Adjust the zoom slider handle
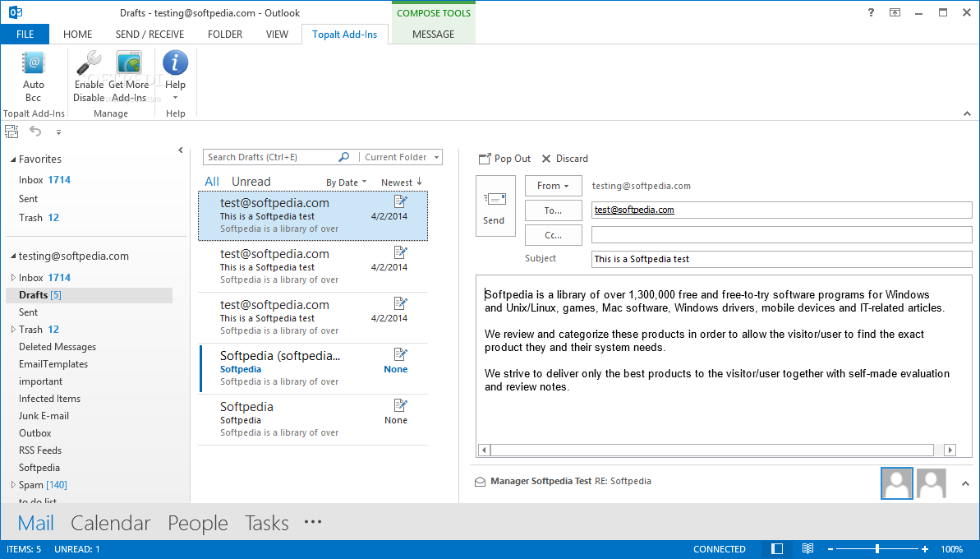The height and width of the screenshot is (559, 980). (877, 549)
